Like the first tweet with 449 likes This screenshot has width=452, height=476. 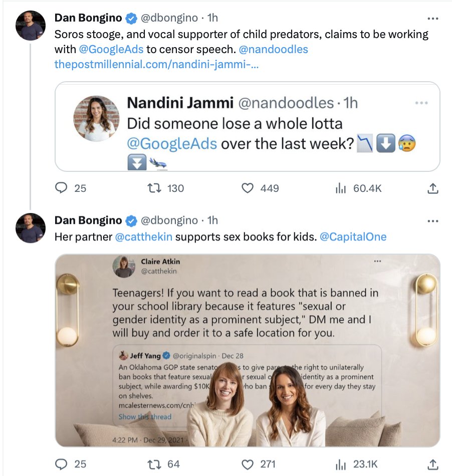(248, 188)
